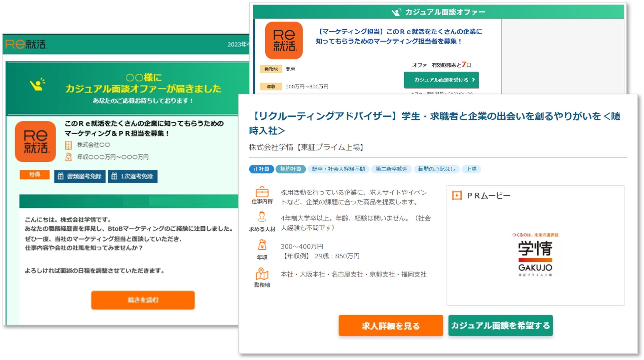The width and height of the screenshot is (644, 360).
Task: Click the orange Re就活 logo in the email
Action: point(35,142)
